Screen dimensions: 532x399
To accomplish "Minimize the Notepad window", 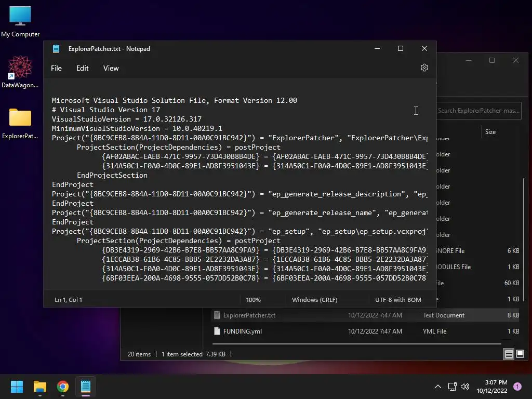I will tap(377, 48).
